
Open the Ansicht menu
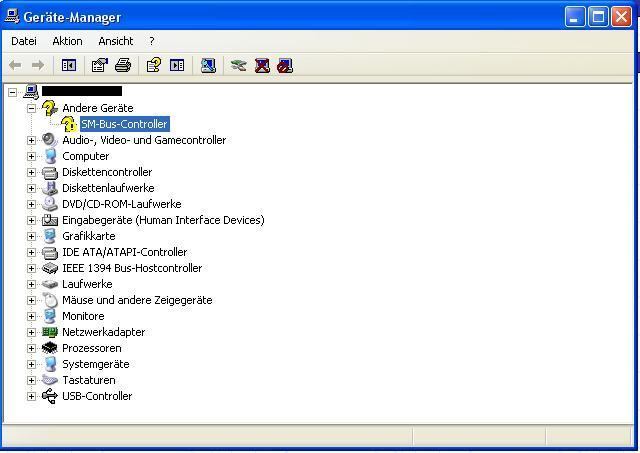116,41
